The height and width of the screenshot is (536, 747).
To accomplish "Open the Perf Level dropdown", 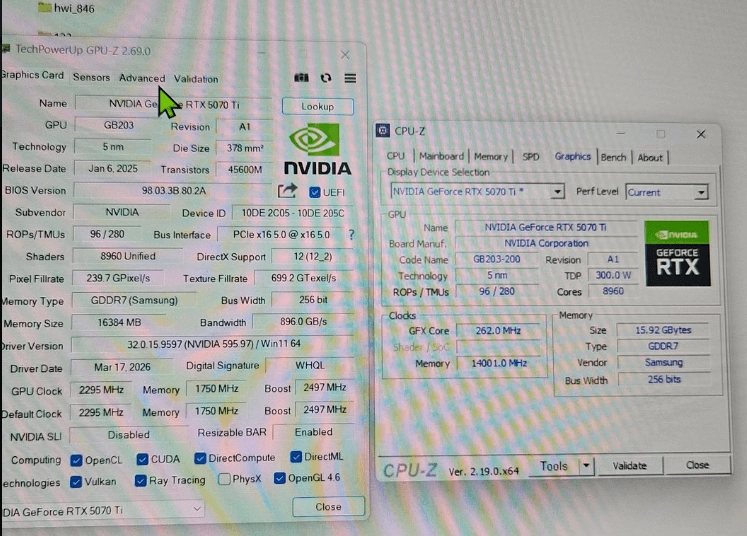I will coord(666,192).
